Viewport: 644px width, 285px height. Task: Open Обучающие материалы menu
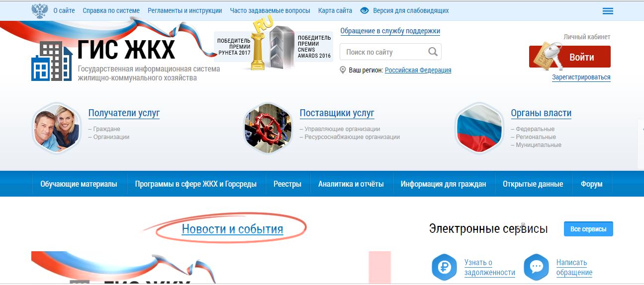tap(79, 184)
